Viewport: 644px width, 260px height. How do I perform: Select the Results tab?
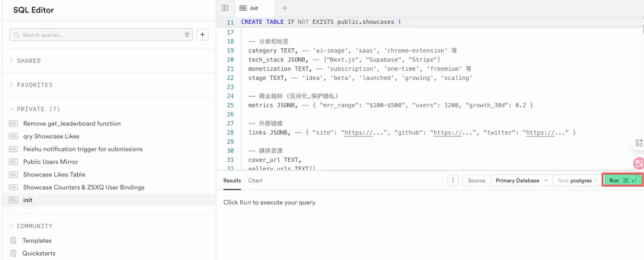point(232,180)
